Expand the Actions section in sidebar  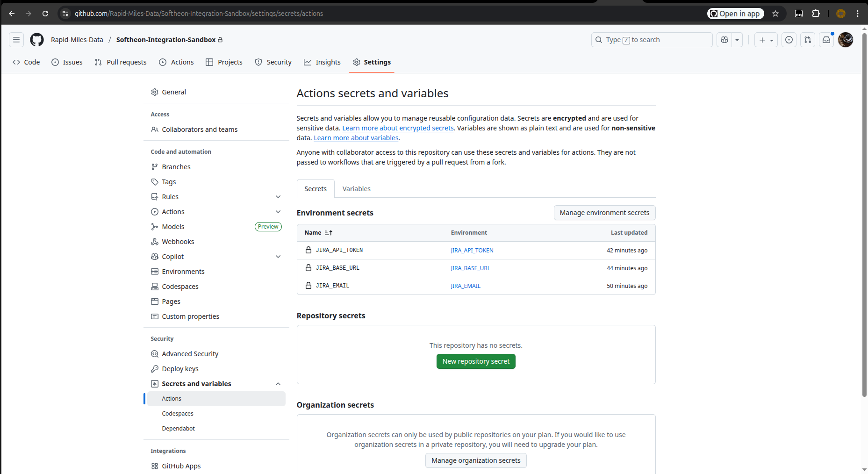[278, 212]
